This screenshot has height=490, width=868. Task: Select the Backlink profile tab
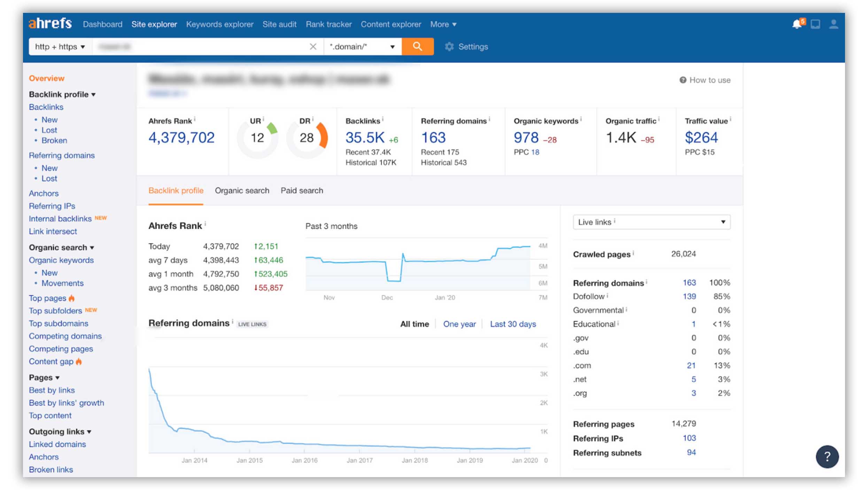tap(176, 191)
